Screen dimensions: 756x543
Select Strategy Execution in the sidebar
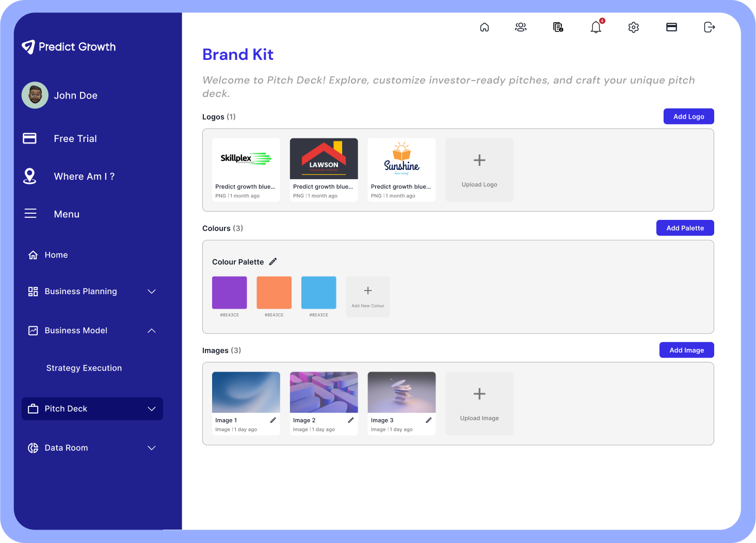(x=84, y=368)
